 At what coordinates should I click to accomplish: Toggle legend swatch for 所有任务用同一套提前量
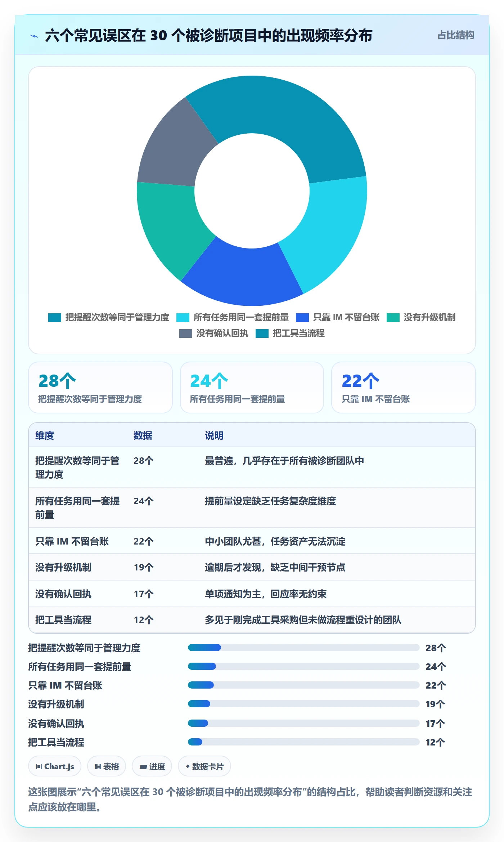(183, 318)
